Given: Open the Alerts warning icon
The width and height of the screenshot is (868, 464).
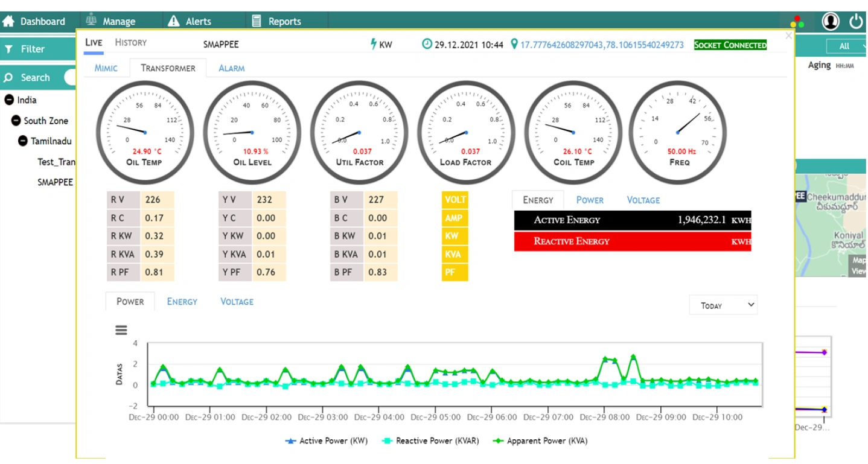Looking at the screenshot, I should pos(174,20).
